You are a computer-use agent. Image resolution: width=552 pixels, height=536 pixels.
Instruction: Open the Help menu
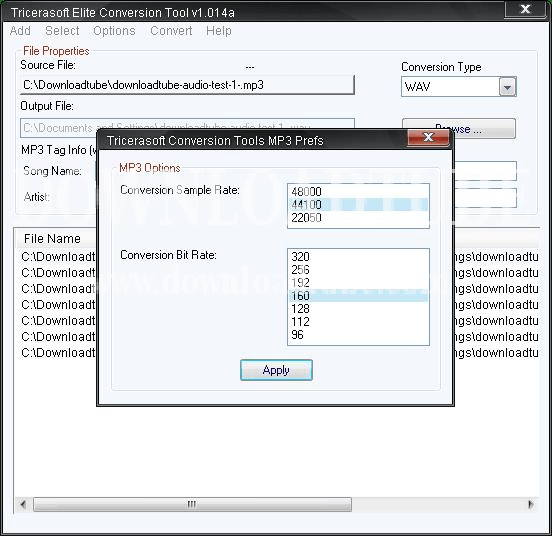pyautogui.click(x=219, y=31)
